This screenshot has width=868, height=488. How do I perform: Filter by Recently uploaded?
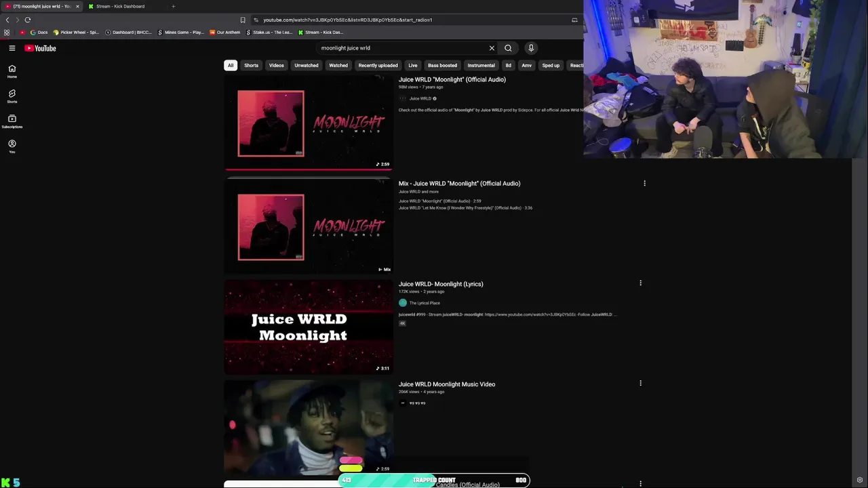click(378, 66)
